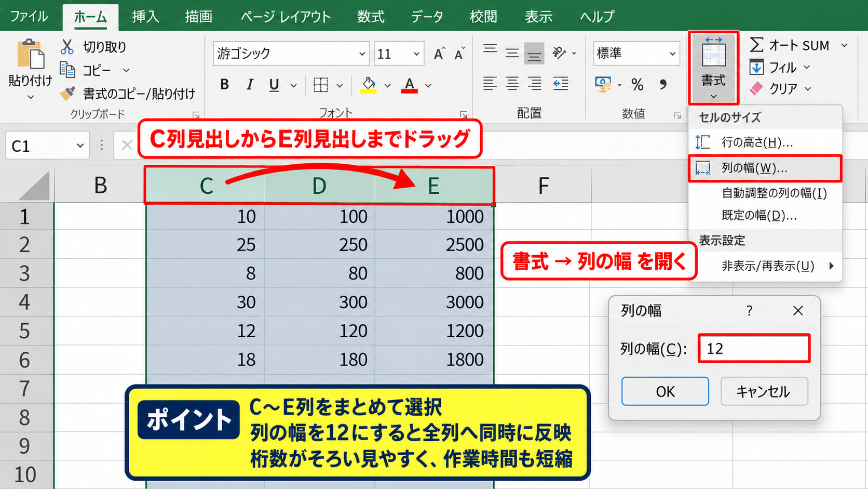
Task: Switch to the データ tab
Action: (427, 16)
